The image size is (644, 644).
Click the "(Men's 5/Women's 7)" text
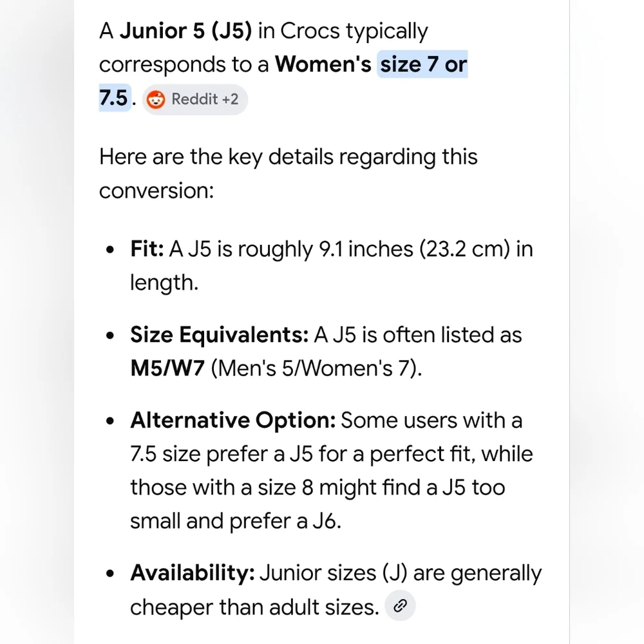316,369
